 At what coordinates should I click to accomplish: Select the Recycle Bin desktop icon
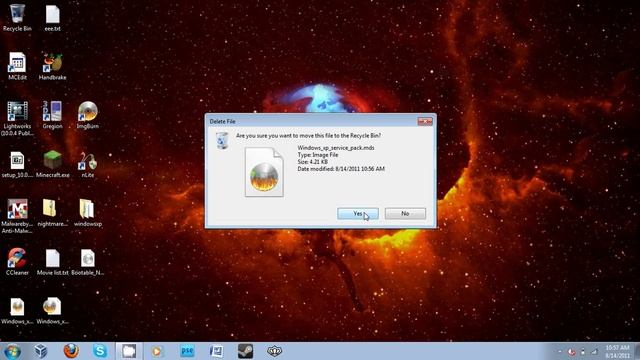pos(17,18)
